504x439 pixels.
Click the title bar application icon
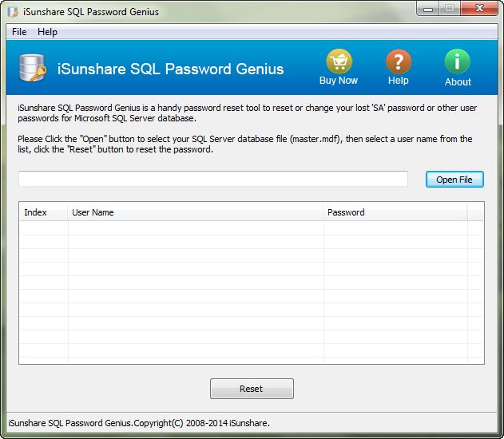[x=13, y=12]
